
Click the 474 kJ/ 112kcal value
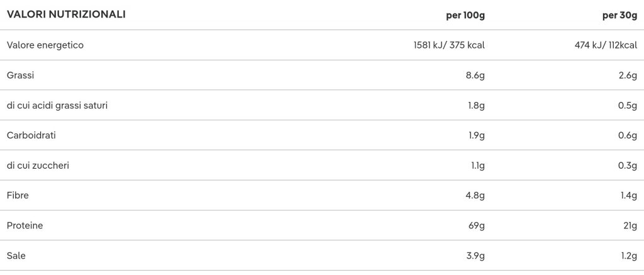pyautogui.click(x=606, y=45)
